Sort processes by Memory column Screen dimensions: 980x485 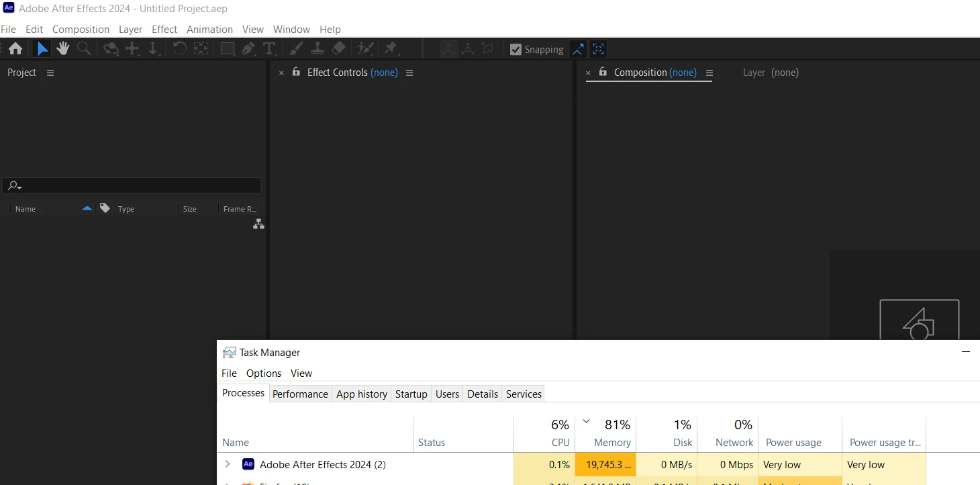[x=605, y=433]
